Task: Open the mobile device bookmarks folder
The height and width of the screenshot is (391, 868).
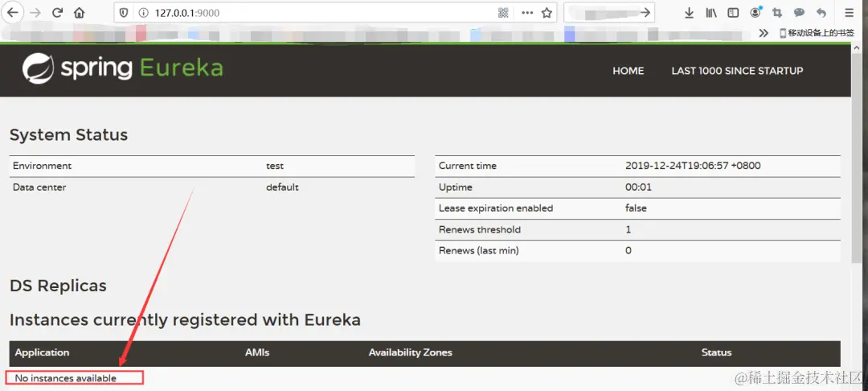Action: (x=817, y=33)
